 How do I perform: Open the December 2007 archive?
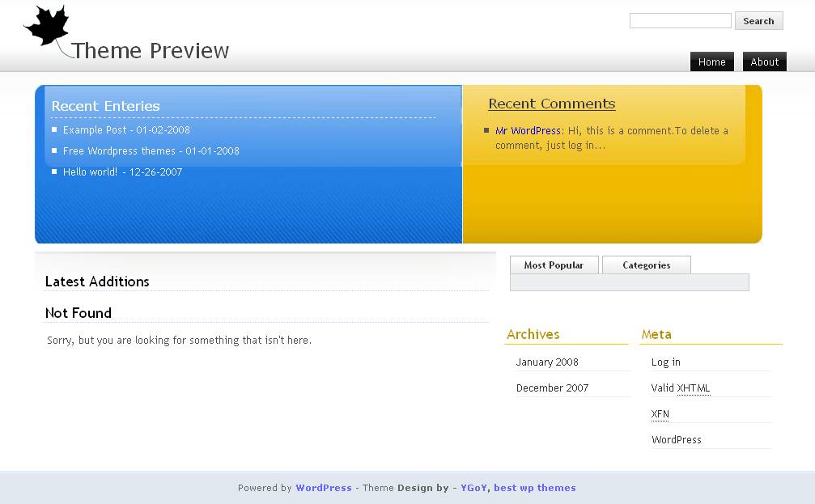tap(552, 388)
